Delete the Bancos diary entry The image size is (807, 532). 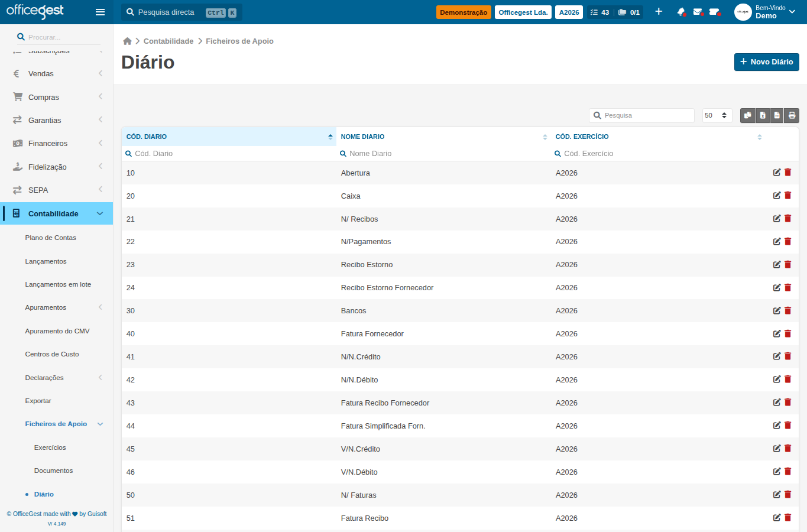(x=787, y=310)
